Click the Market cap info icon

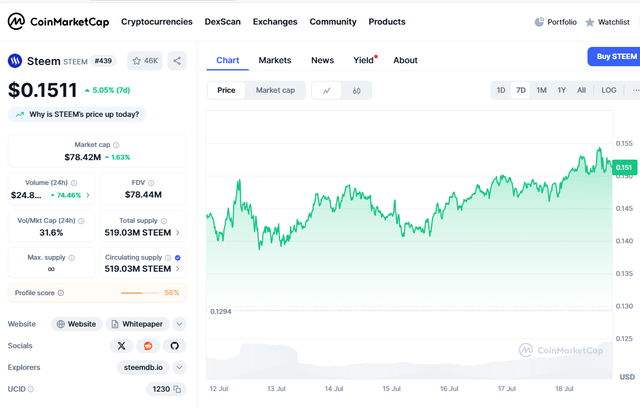tap(116, 145)
